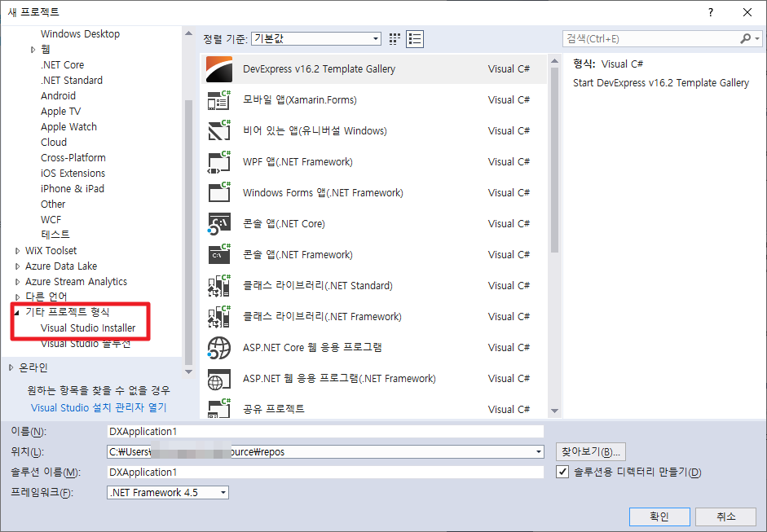Screen dimensions: 767x532
Task: Click the DevExpress v16.2 Template Gallery icon
Action: [x=218, y=69]
